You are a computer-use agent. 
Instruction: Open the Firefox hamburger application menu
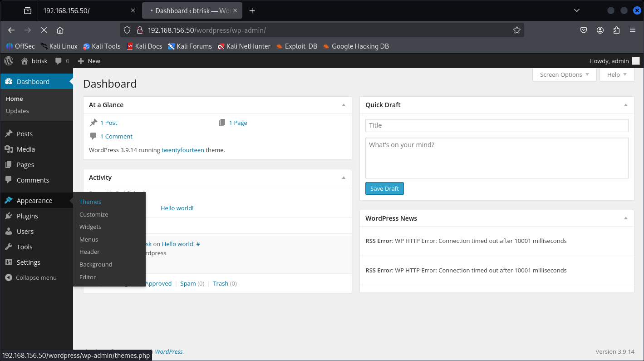633,30
